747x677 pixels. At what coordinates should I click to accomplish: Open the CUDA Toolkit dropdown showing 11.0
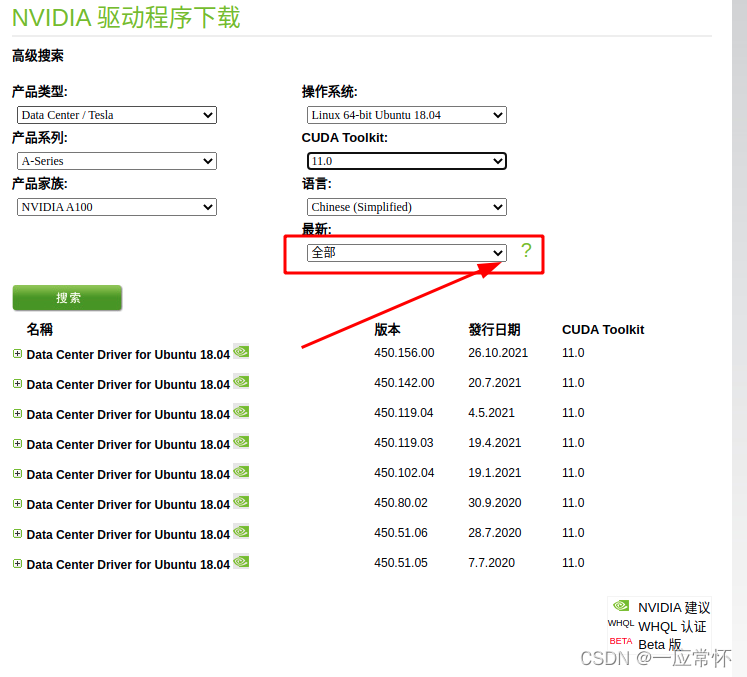(406, 161)
